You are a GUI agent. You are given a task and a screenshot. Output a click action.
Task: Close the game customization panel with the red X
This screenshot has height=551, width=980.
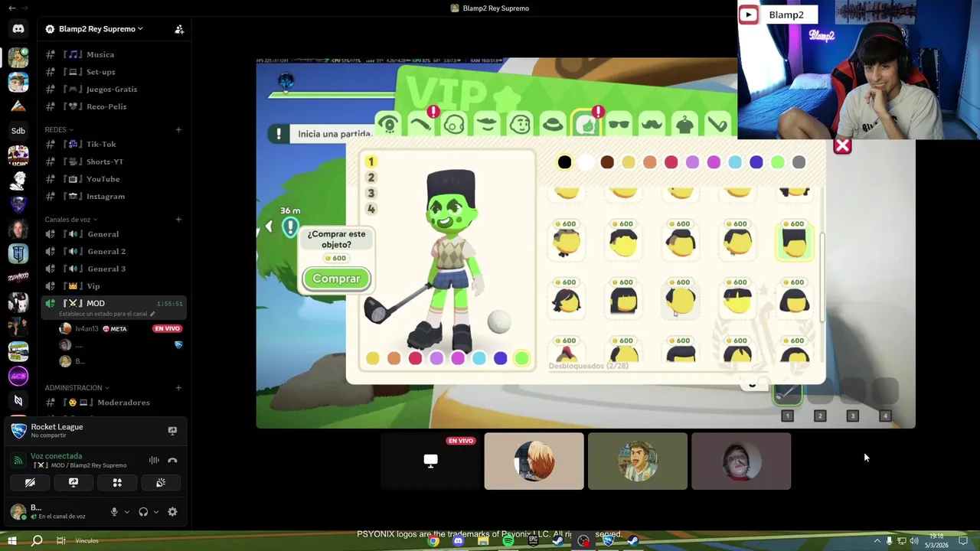click(842, 145)
